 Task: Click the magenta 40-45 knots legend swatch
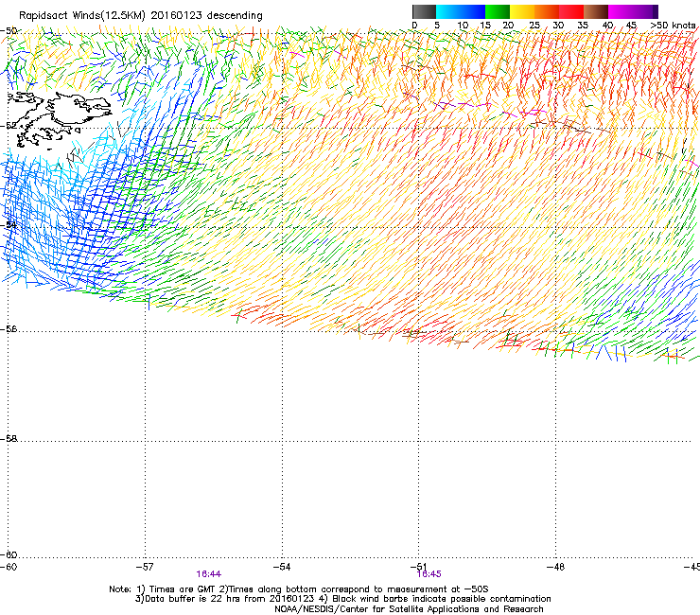point(621,11)
